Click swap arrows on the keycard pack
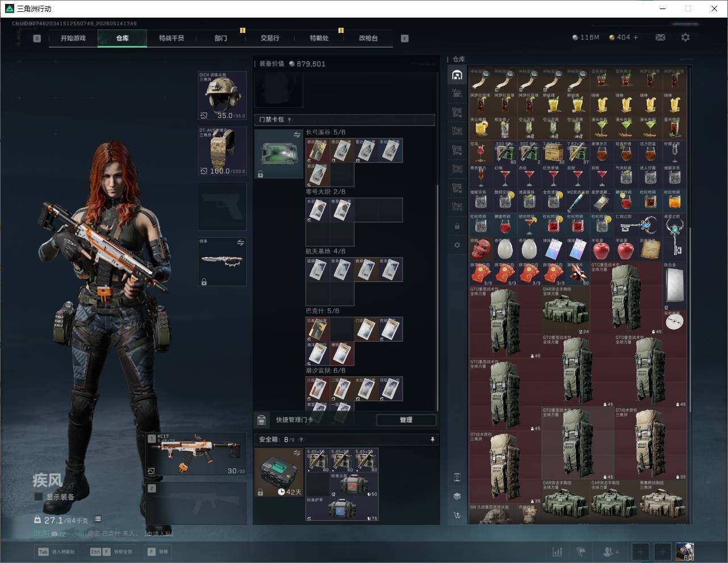728x563 pixels. (x=297, y=135)
